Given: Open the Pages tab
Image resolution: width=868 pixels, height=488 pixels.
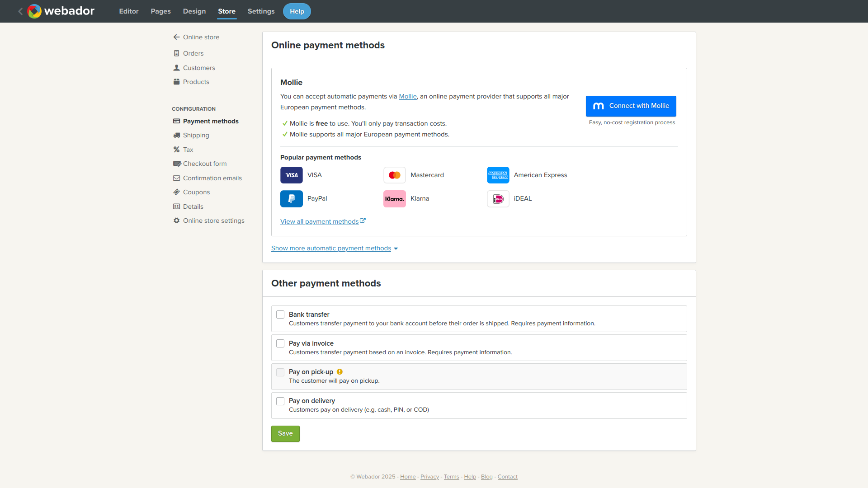Looking at the screenshot, I should [160, 11].
